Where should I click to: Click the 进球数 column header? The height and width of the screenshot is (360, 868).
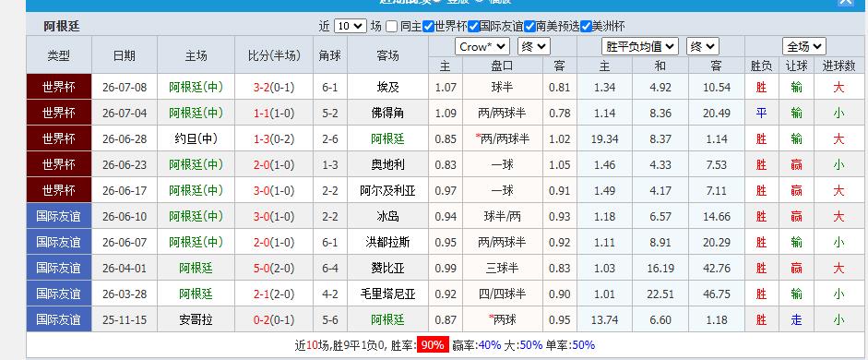coord(838,66)
